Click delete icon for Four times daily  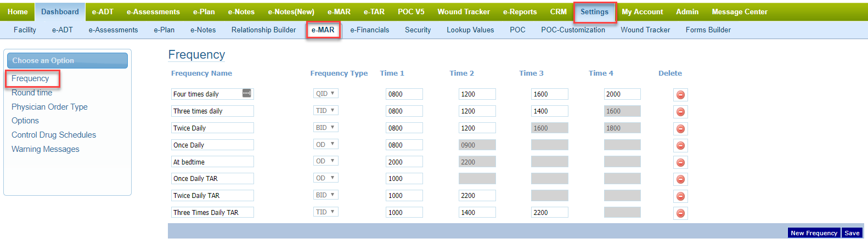(x=680, y=95)
